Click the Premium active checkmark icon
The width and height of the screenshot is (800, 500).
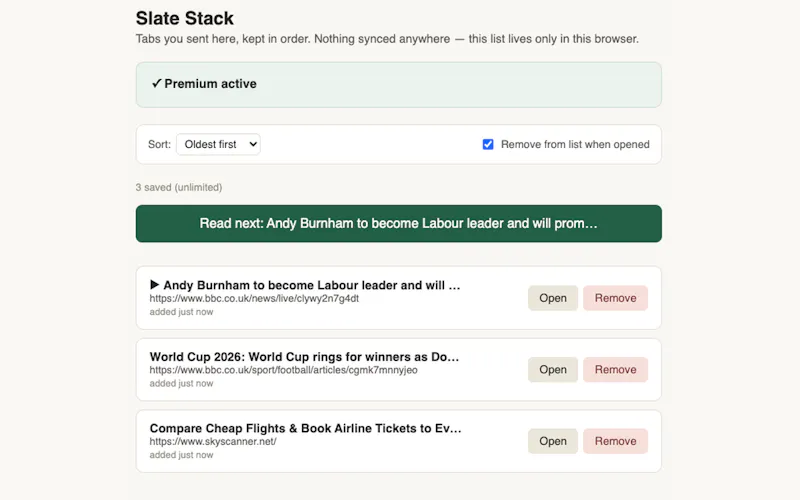[x=157, y=84]
